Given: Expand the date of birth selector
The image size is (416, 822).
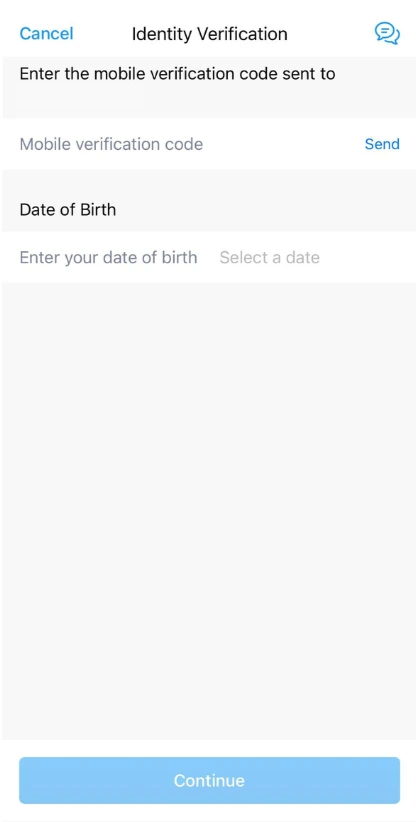Looking at the screenshot, I should [269, 257].
